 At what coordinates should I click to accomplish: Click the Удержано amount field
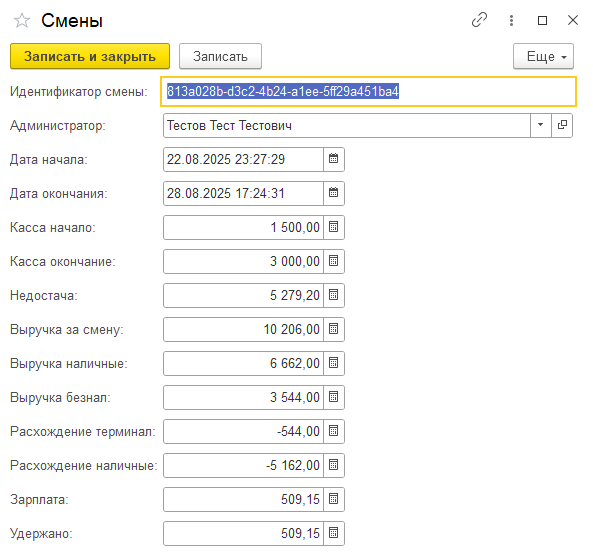(244, 533)
